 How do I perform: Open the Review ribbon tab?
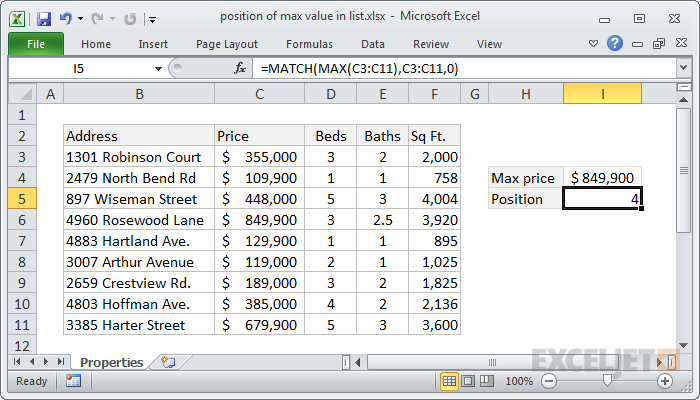(431, 44)
